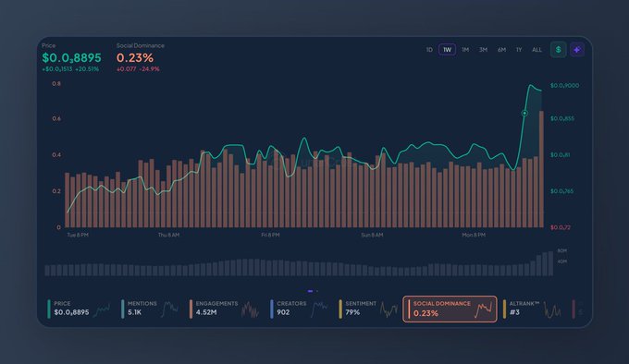Click the $0.0₃72 right axis label
This screenshot has width=629, height=364.
coord(561,227)
